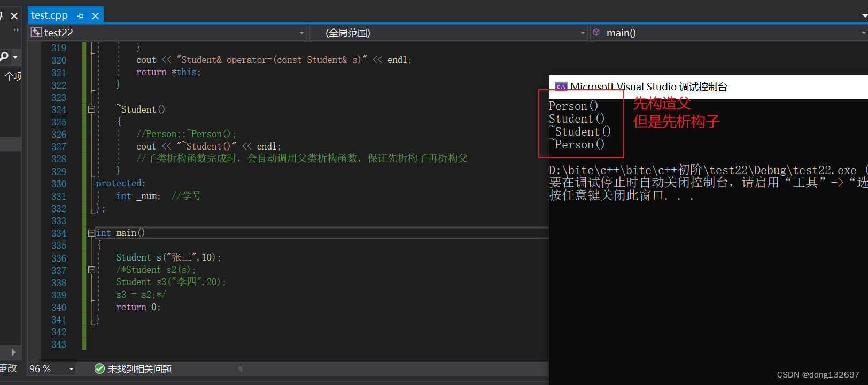Close the test.cpp tab

[95, 16]
